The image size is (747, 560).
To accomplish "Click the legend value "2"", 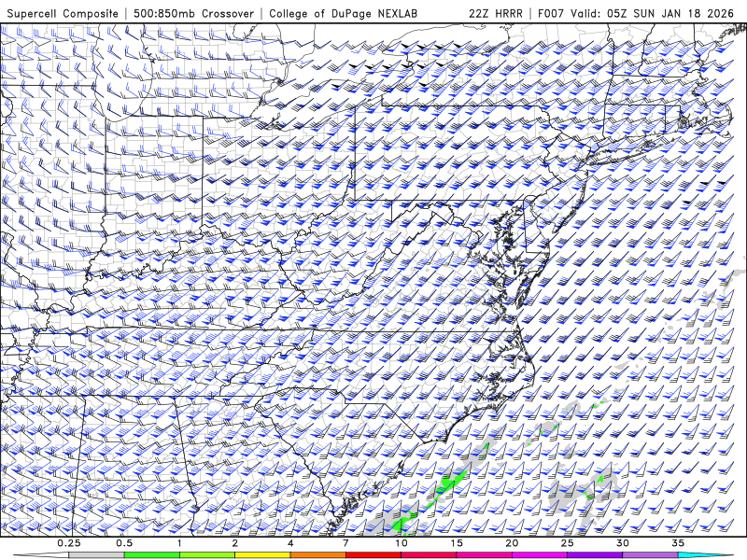I will pos(235,543).
